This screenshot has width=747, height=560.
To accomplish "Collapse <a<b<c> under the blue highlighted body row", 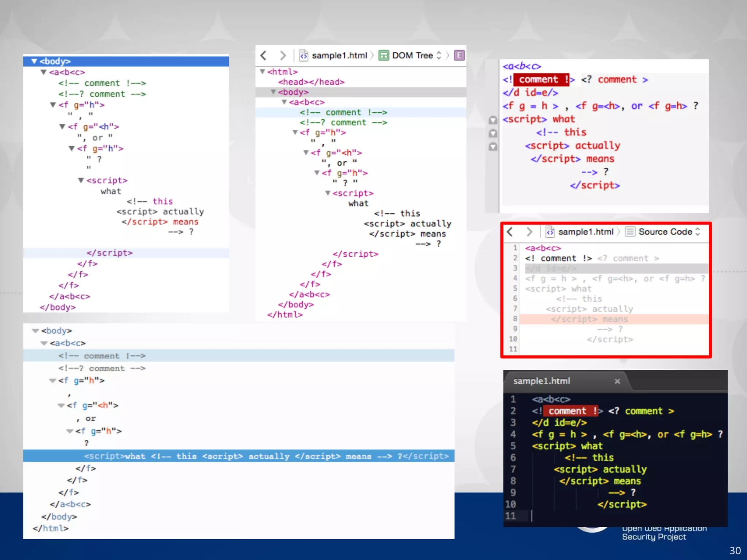I will tap(43, 72).
